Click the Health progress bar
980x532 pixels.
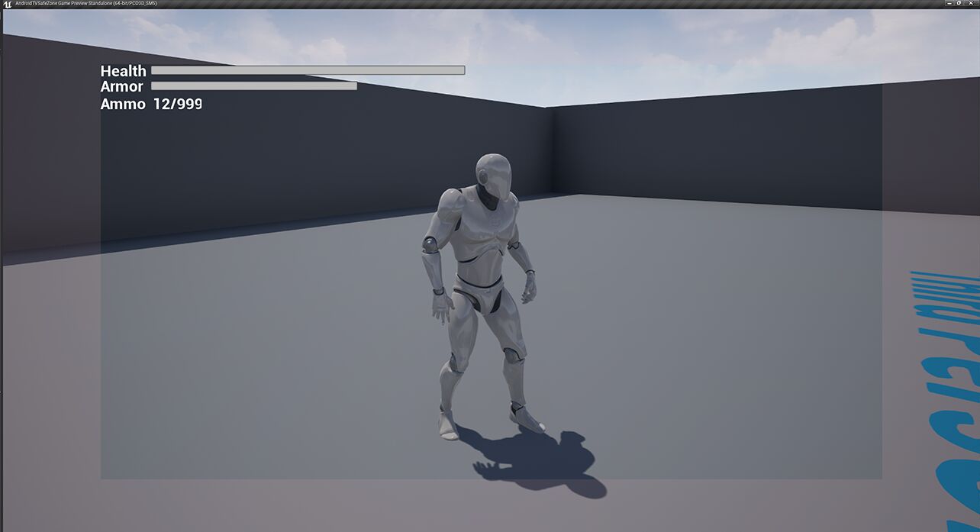(308, 70)
